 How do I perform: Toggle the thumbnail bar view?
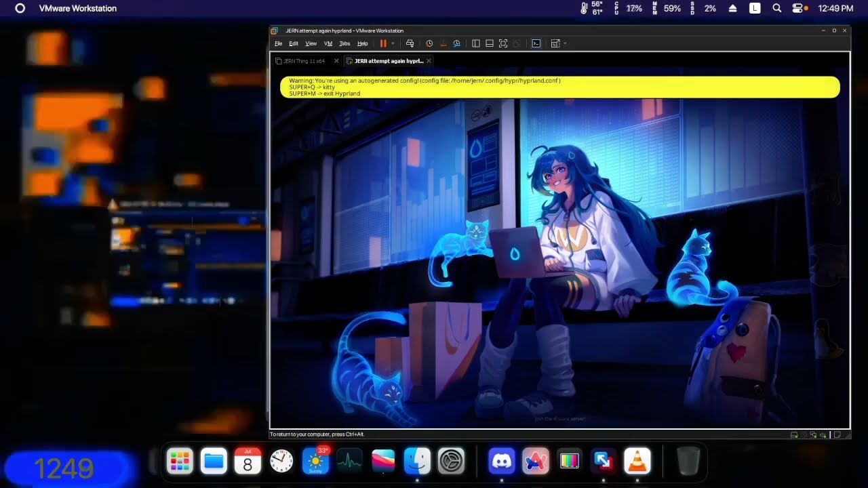[490, 43]
